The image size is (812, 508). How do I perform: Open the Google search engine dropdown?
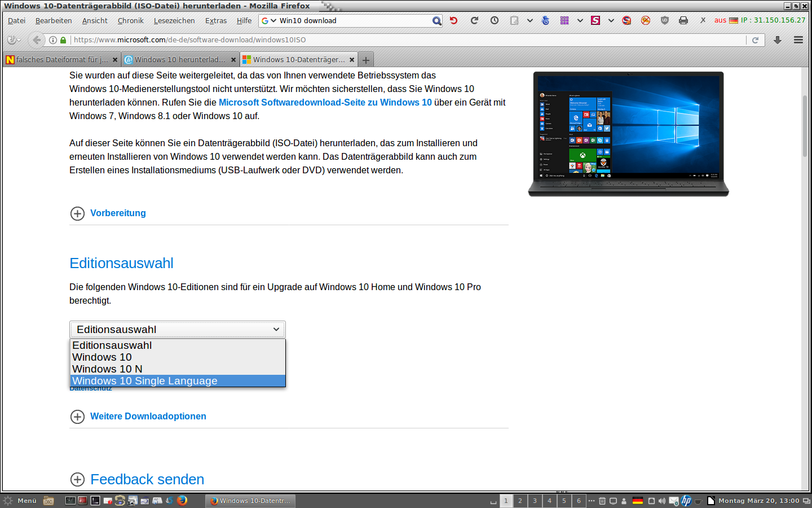[x=269, y=21]
